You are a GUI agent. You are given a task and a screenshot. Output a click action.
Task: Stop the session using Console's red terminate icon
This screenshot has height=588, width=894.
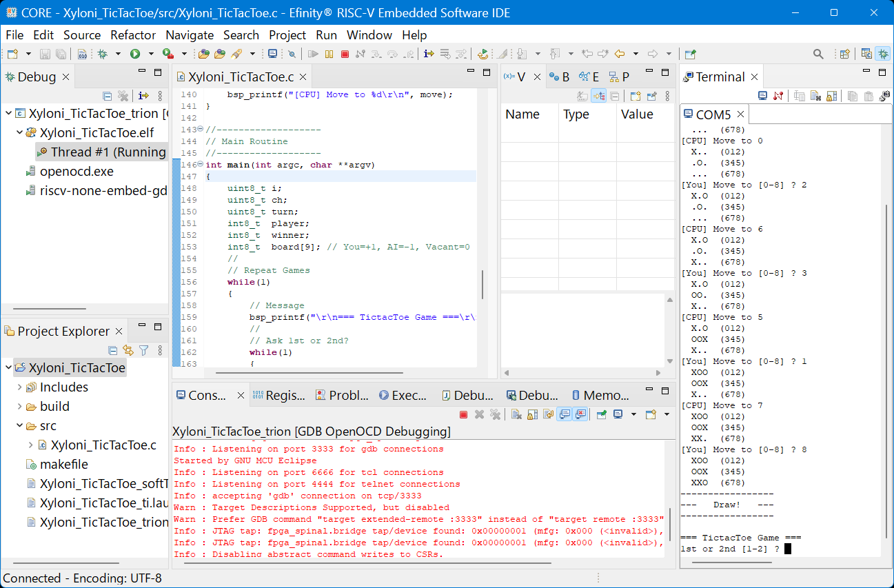[463, 414]
